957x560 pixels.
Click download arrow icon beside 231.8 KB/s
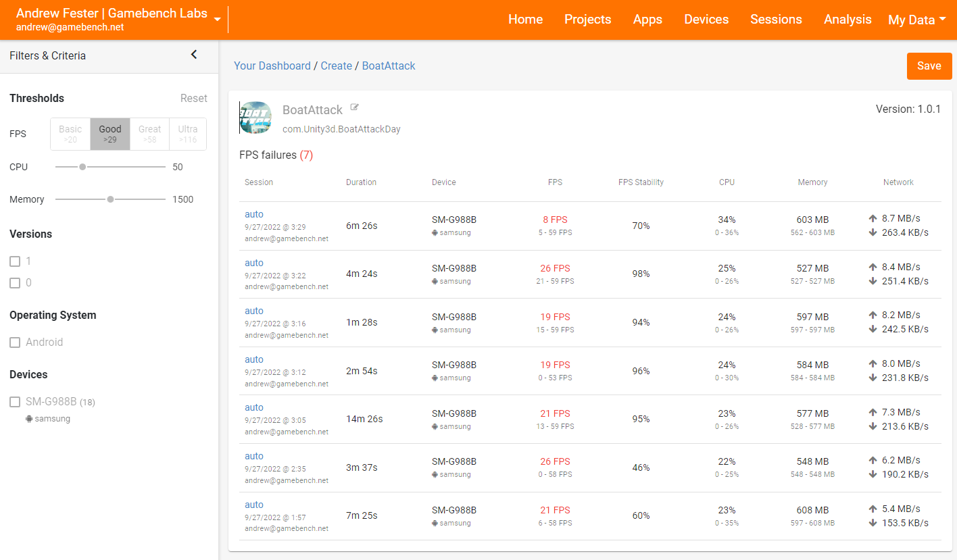873,378
